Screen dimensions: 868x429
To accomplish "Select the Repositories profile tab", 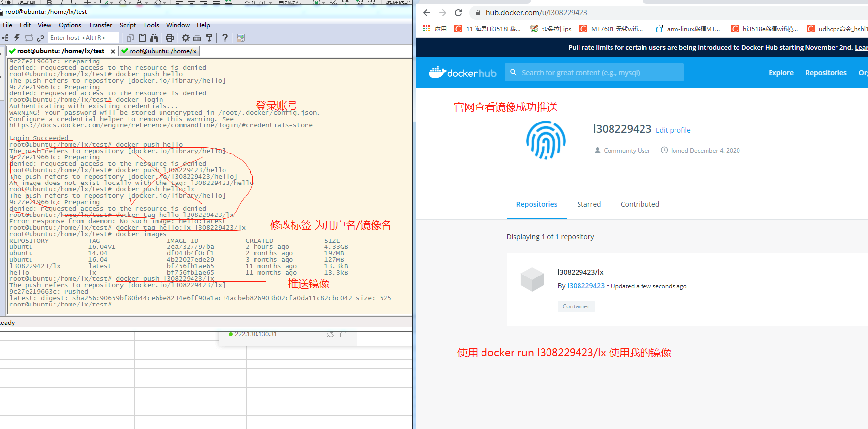I will (x=537, y=204).
